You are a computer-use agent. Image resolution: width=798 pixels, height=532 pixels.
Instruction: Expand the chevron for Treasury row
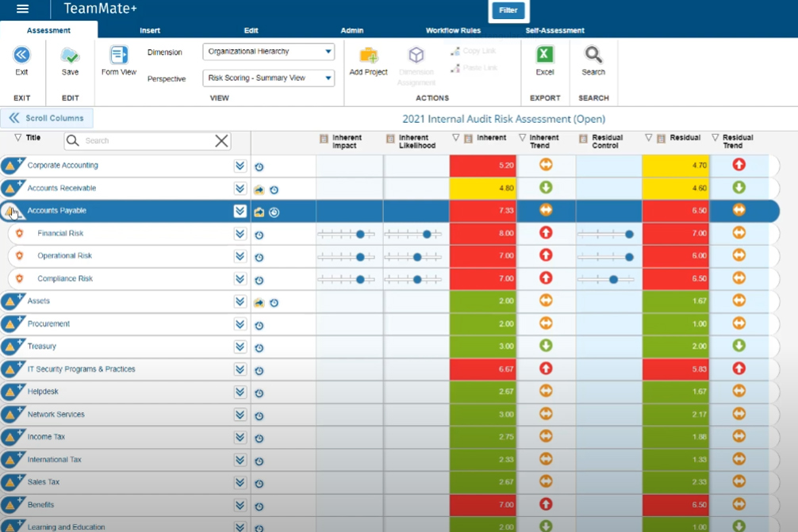tap(240, 346)
